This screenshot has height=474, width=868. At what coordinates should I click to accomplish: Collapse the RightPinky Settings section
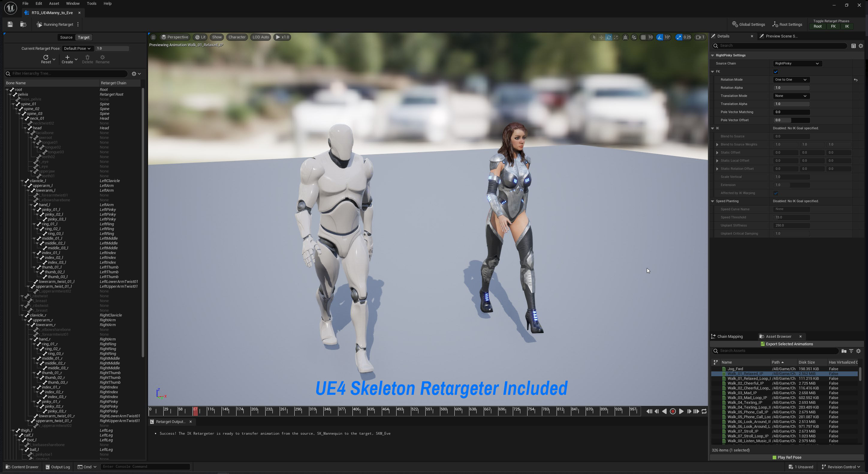tap(712, 55)
